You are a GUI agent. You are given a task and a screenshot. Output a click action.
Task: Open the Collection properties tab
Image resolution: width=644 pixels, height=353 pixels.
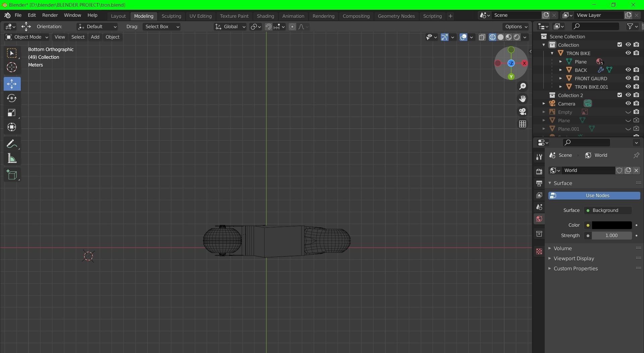click(539, 234)
